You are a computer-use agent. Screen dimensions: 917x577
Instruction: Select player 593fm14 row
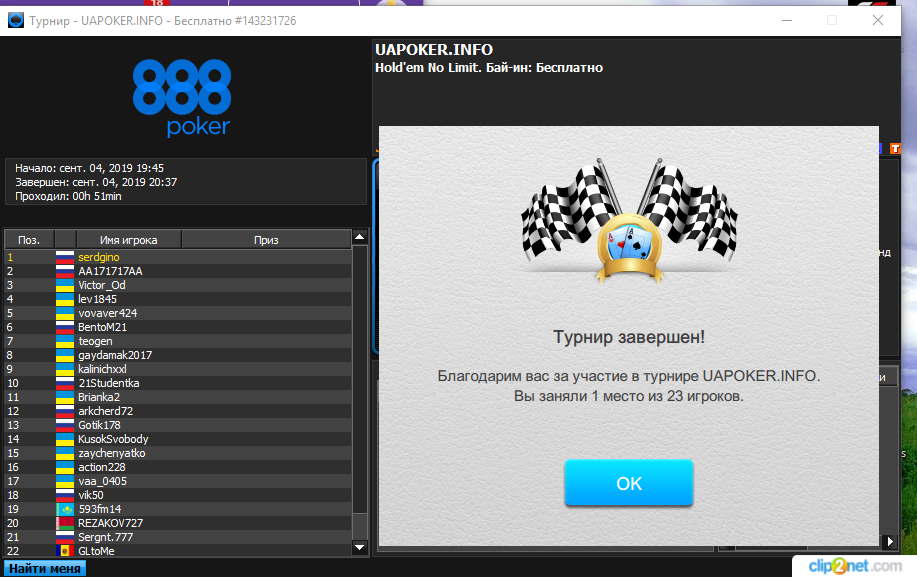click(178, 509)
